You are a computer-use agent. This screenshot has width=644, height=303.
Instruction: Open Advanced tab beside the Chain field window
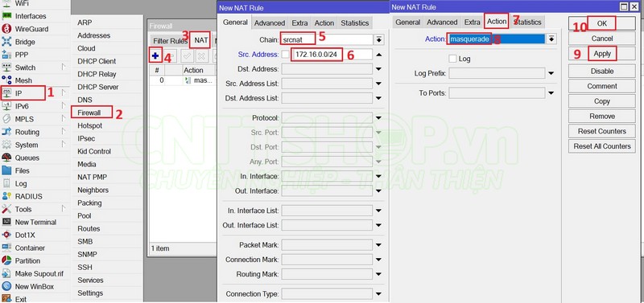270,23
